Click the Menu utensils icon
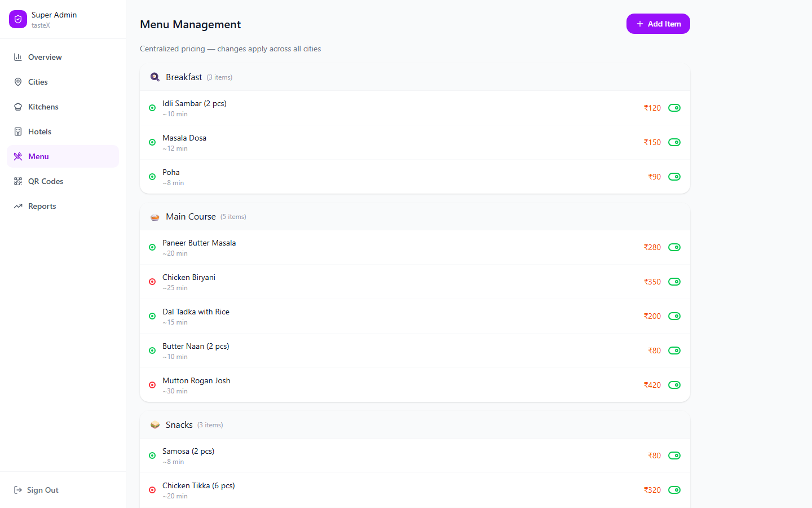Viewport: 812px width, 508px height. click(18, 156)
